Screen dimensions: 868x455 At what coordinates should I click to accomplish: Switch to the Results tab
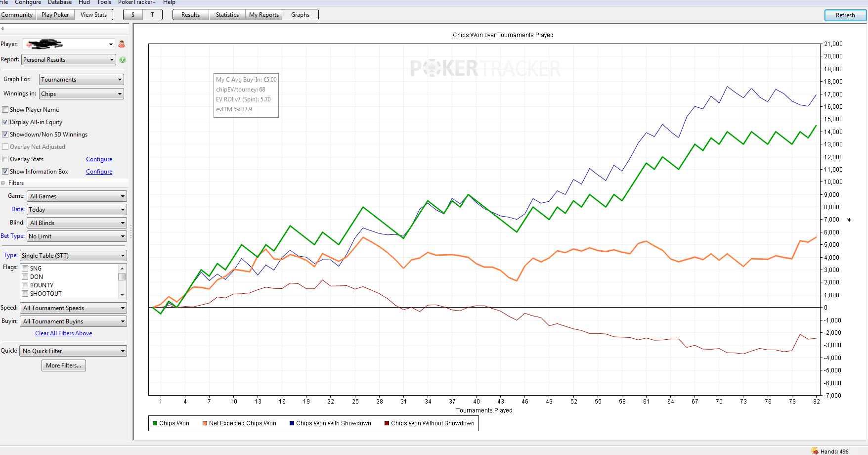(x=191, y=15)
